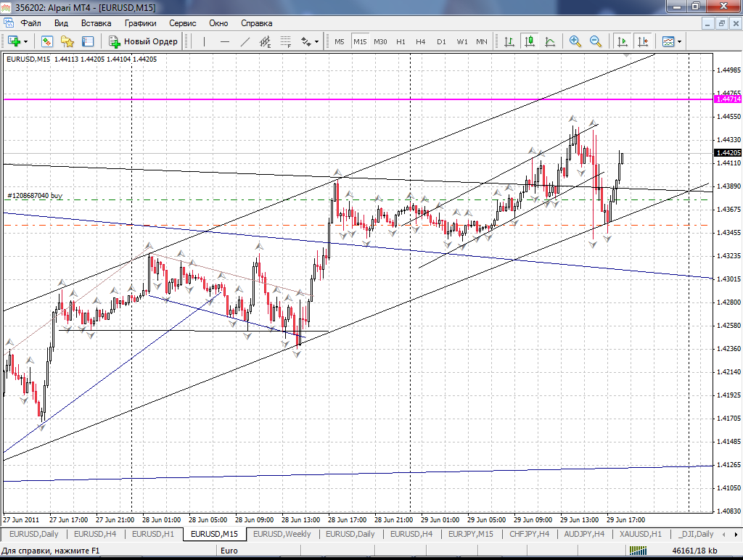Screen dimensions: 743x560
Task: Click the chart document icon in menu bar
Action: (8, 22)
